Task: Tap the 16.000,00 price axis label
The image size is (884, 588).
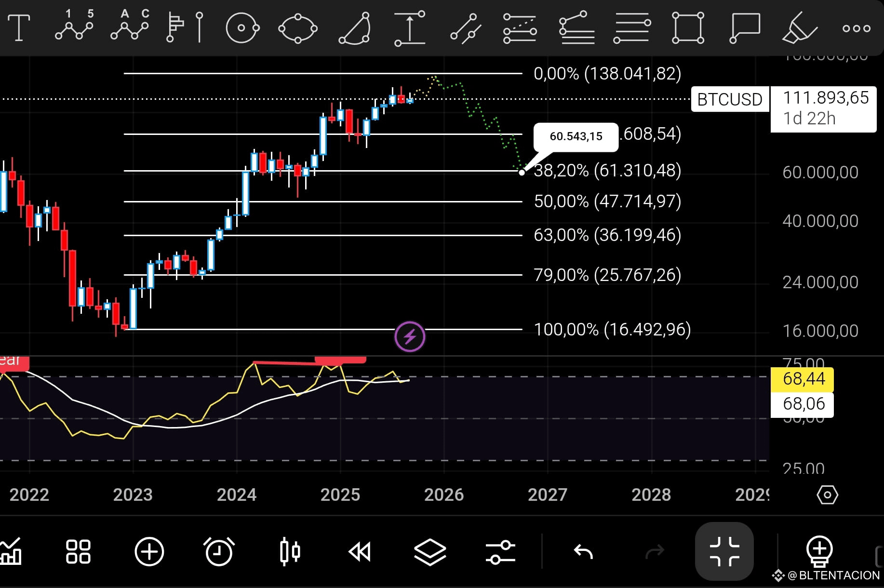Action: pyautogui.click(x=820, y=331)
